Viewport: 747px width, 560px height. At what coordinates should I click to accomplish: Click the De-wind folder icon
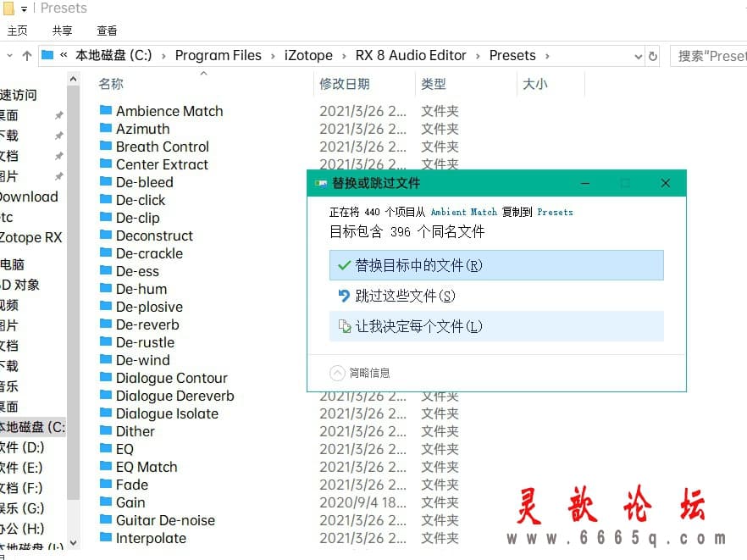click(x=106, y=359)
